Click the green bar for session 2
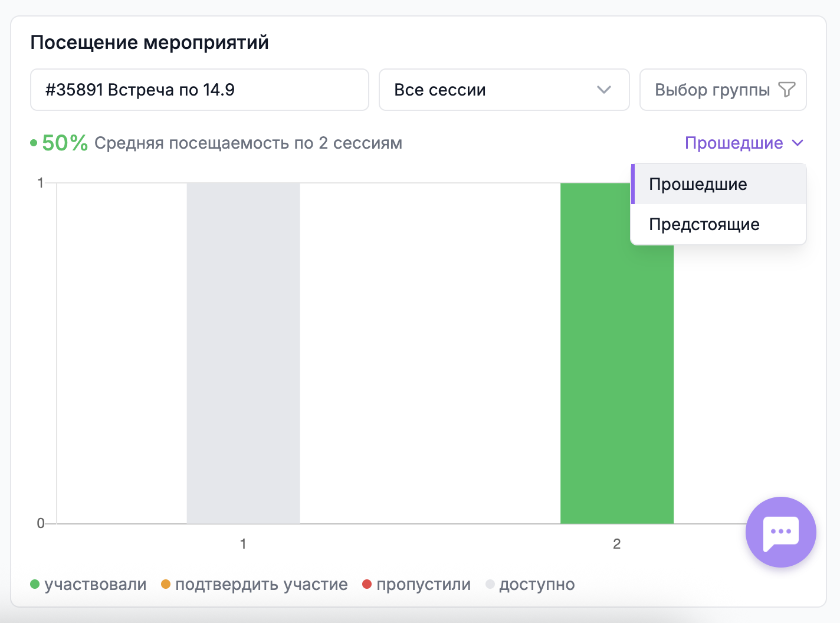840x623 pixels. (617, 383)
